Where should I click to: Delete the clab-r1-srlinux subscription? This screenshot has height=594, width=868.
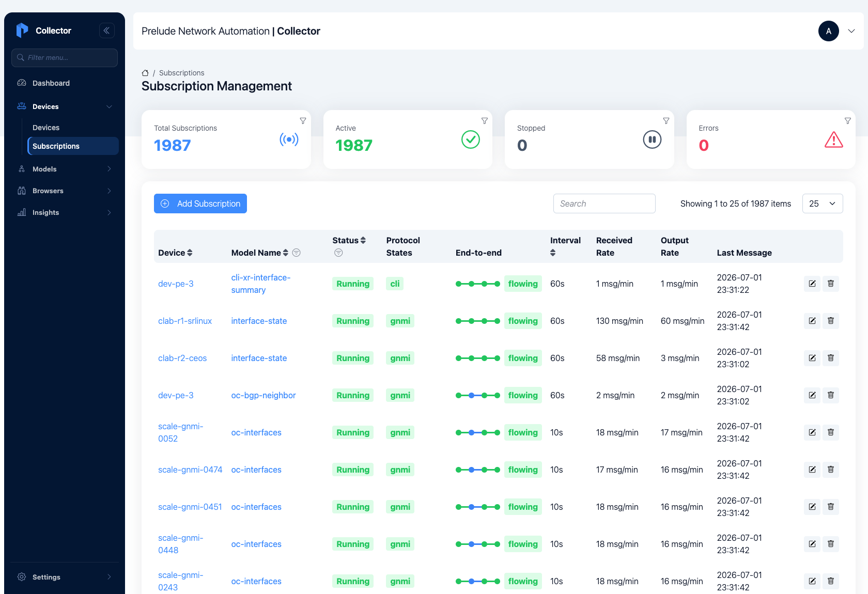coord(831,321)
